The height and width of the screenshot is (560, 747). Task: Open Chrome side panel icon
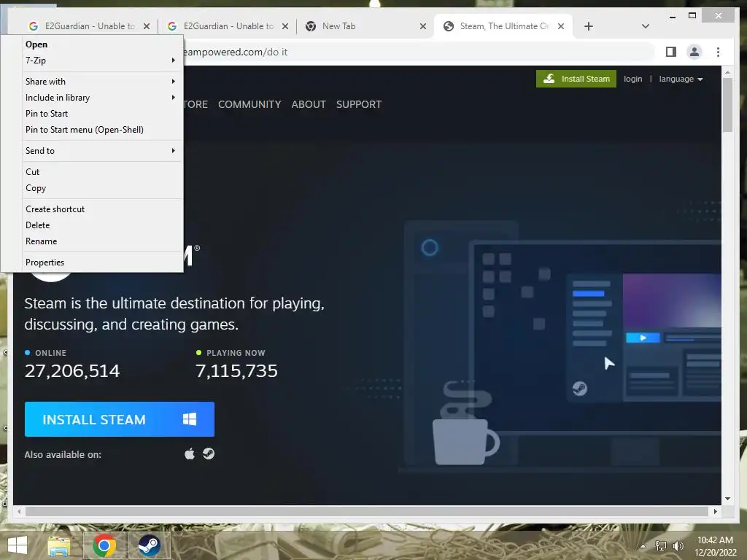(671, 52)
